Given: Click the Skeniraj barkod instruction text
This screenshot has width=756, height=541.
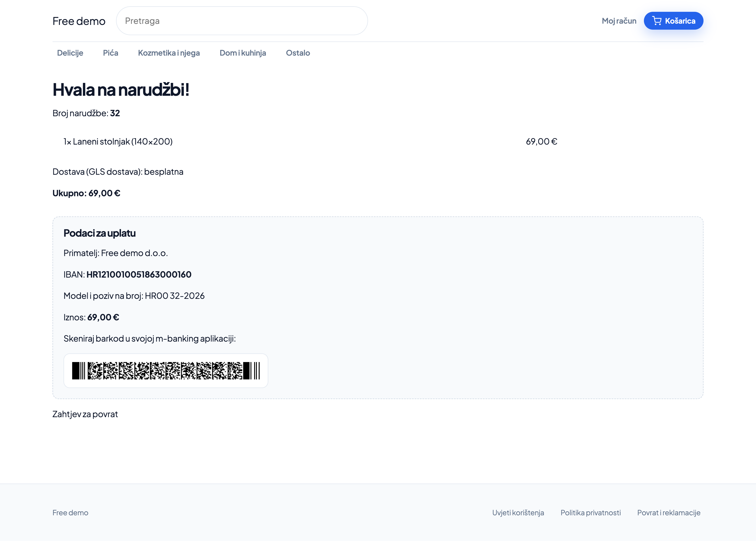Looking at the screenshot, I should point(150,338).
